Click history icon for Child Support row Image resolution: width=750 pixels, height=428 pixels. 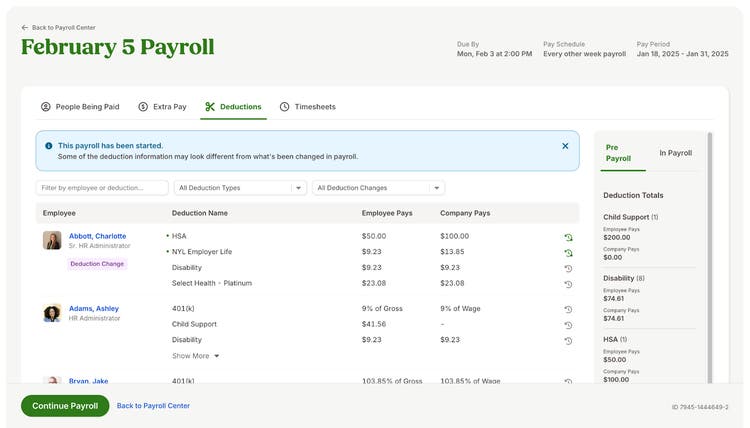pyautogui.click(x=568, y=325)
